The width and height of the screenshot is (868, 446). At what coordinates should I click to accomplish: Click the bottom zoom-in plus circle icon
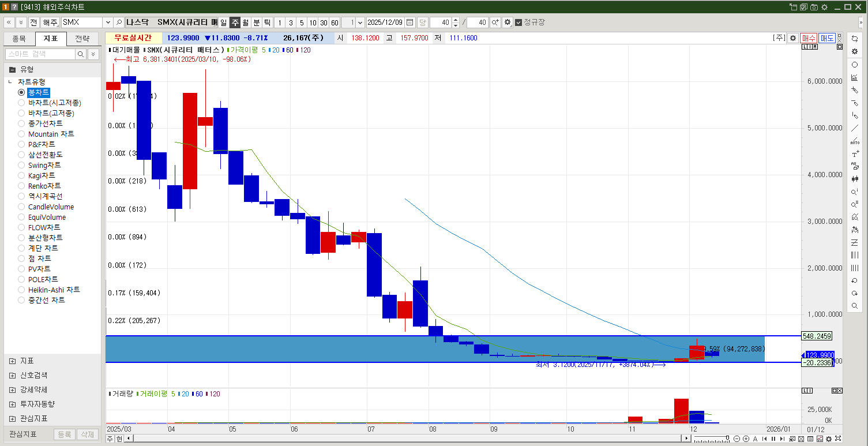[746, 438]
